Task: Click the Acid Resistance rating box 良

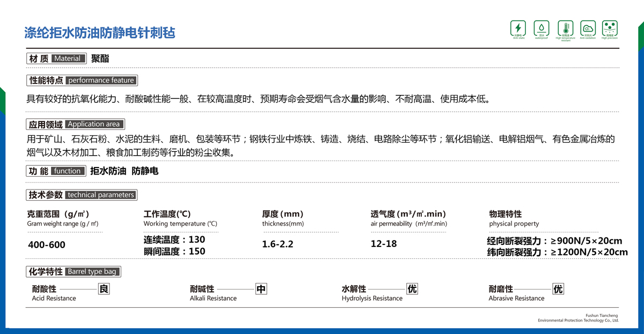Action: 104,289
